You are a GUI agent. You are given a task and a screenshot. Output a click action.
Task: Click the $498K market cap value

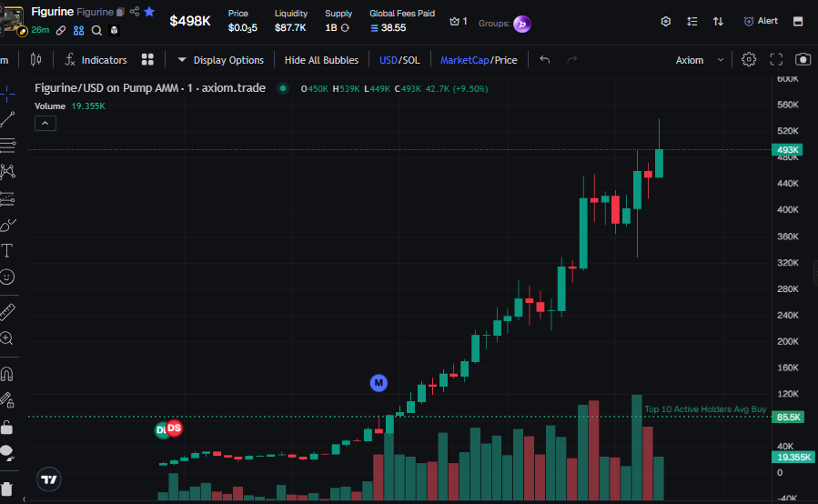click(x=190, y=21)
